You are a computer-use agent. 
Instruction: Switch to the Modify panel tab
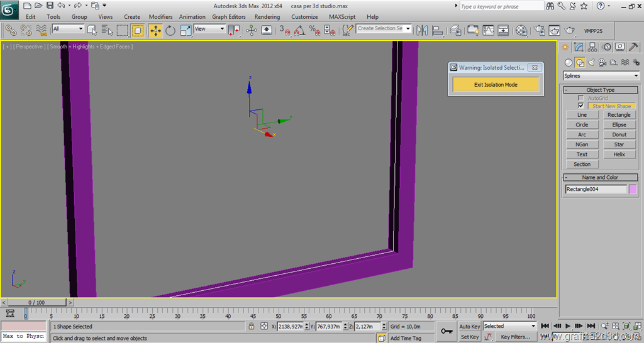coord(579,47)
